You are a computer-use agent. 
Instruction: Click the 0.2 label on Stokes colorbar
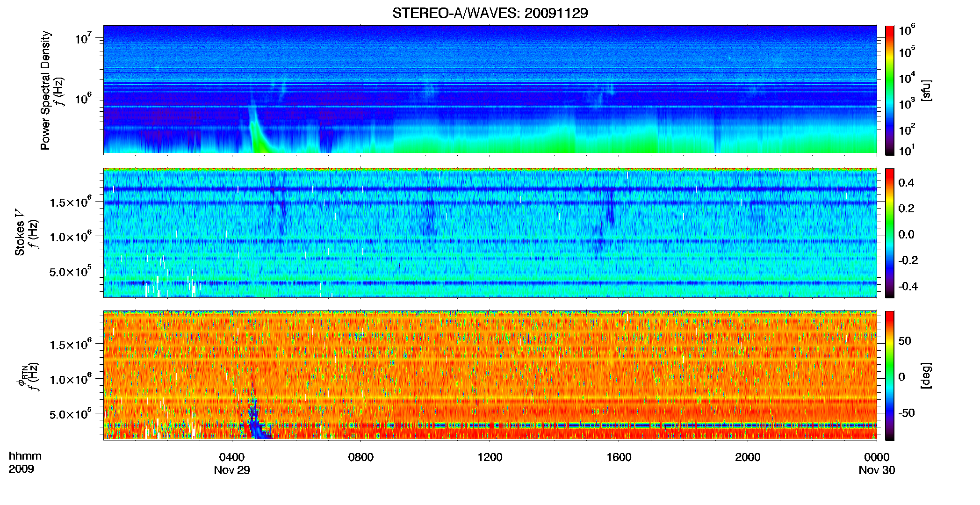tap(906, 208)
